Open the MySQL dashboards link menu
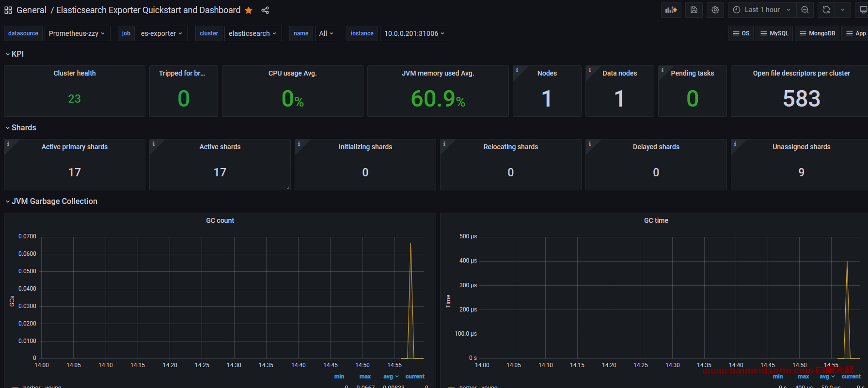This screenshot has width=868, height=388. click(x=774, y=33)
